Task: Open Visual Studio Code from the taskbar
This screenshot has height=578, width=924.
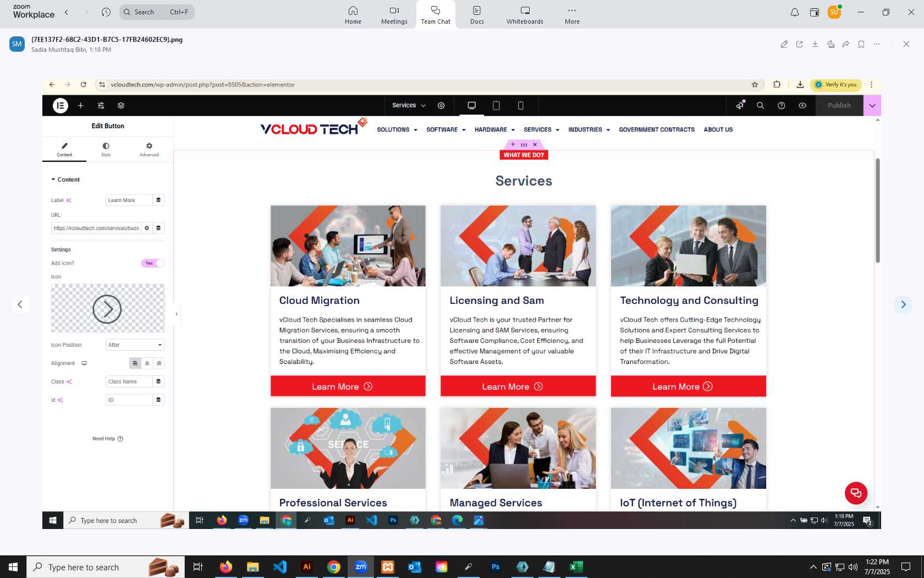Action: pos(279,567)
